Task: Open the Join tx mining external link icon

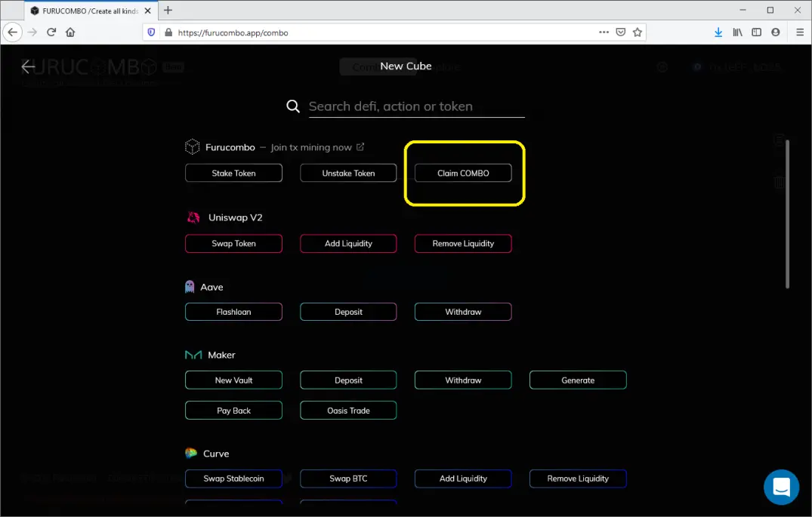Action: (x=360, y=147)
